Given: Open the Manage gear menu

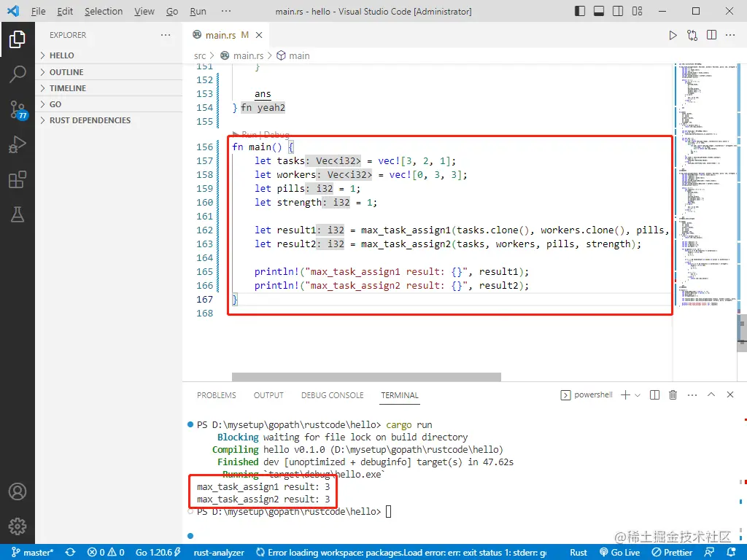Looking at the screenshot, I should tap(18, 526).
